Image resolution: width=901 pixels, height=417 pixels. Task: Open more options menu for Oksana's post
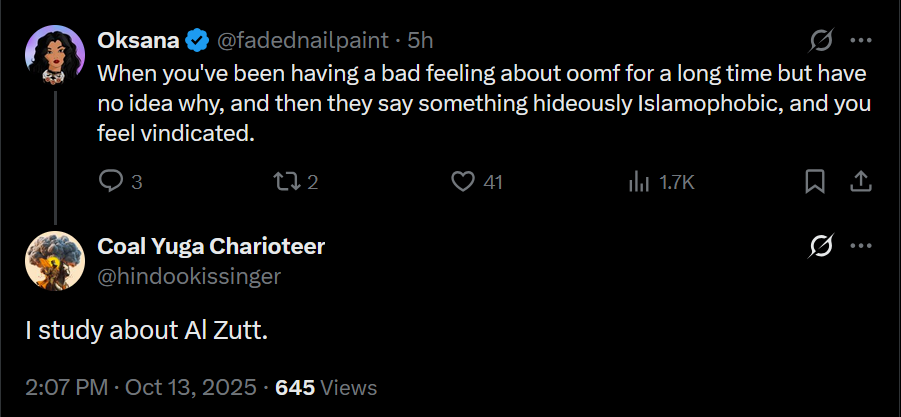tap(860, 41)
